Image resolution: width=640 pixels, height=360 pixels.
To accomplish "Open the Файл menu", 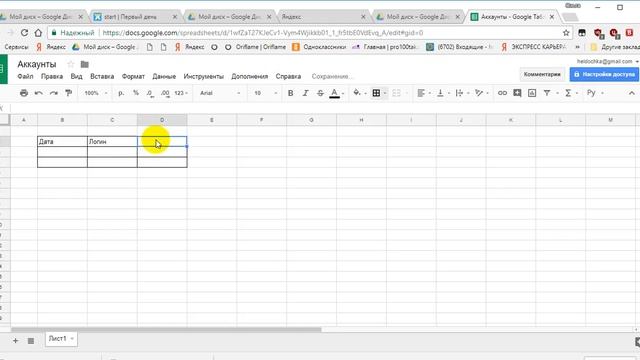I will point(25,76).
